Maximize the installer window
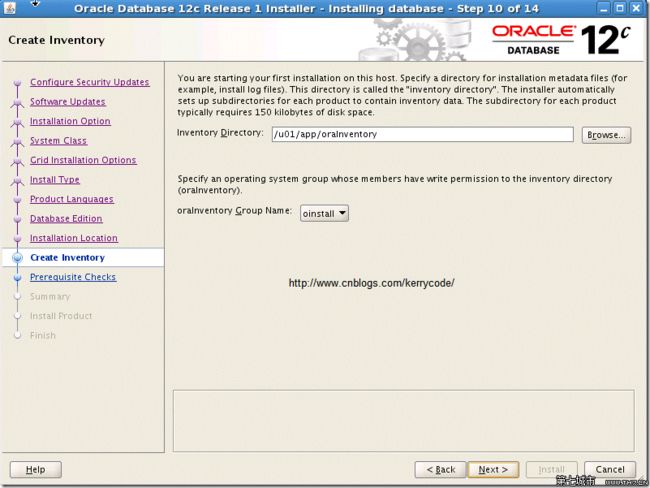 [x=620, y=7]
